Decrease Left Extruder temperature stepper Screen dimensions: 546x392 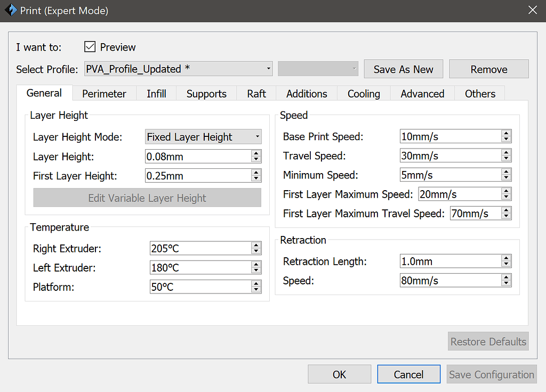[x=256, y=269]
